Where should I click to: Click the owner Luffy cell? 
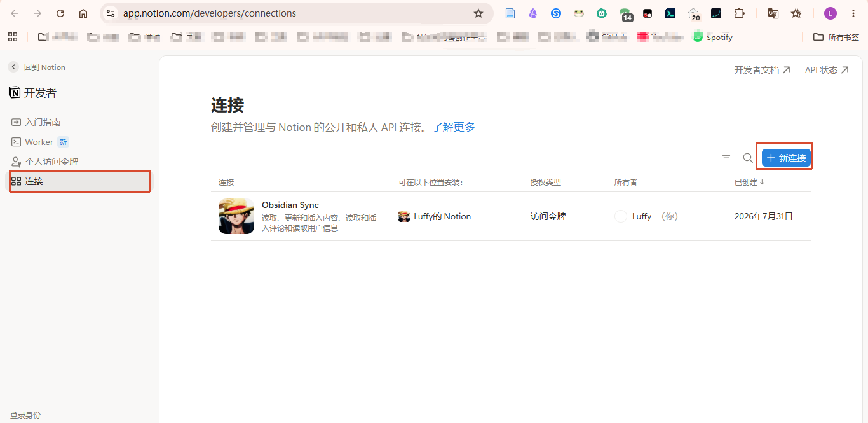(646, 216)
